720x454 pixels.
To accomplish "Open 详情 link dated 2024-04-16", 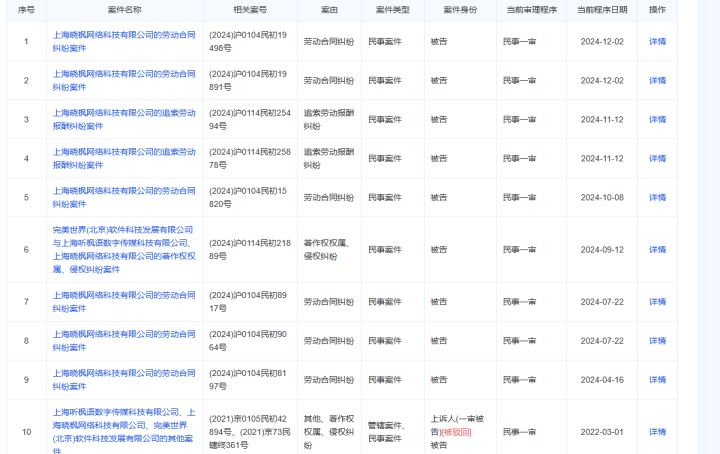I will (657, 380).
